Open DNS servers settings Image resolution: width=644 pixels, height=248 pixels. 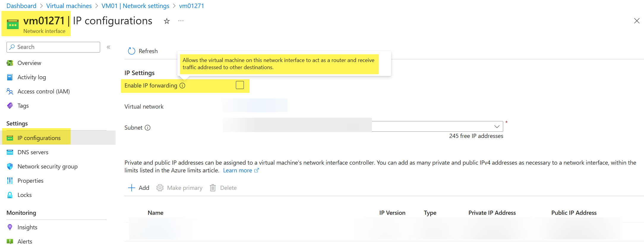point(33,152)
